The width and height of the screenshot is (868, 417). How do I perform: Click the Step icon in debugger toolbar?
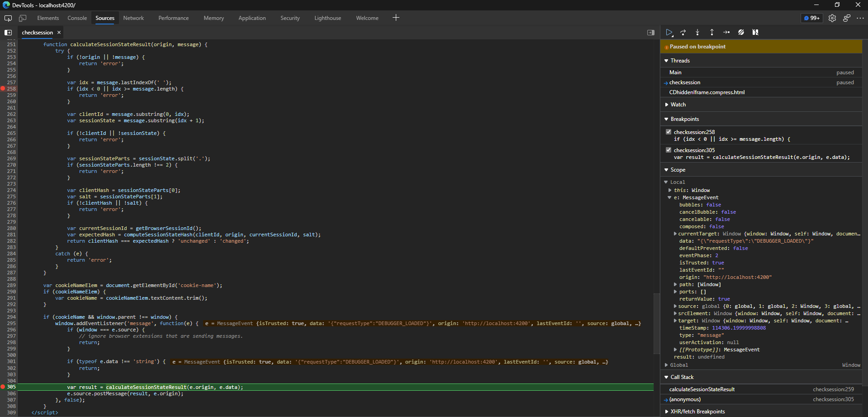(726, 32)
